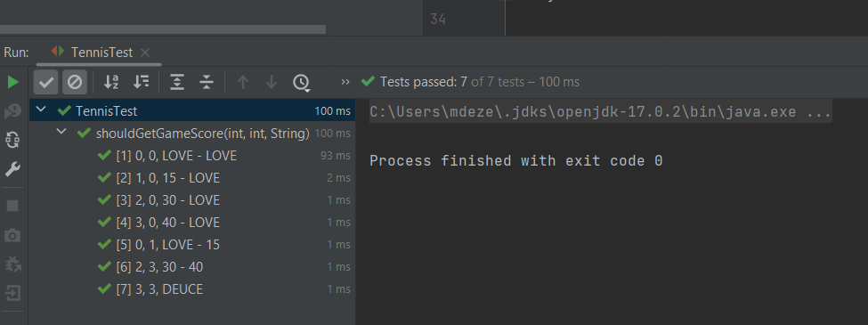Click Toggle auto-test icon in sidebar

click(12, 140)
